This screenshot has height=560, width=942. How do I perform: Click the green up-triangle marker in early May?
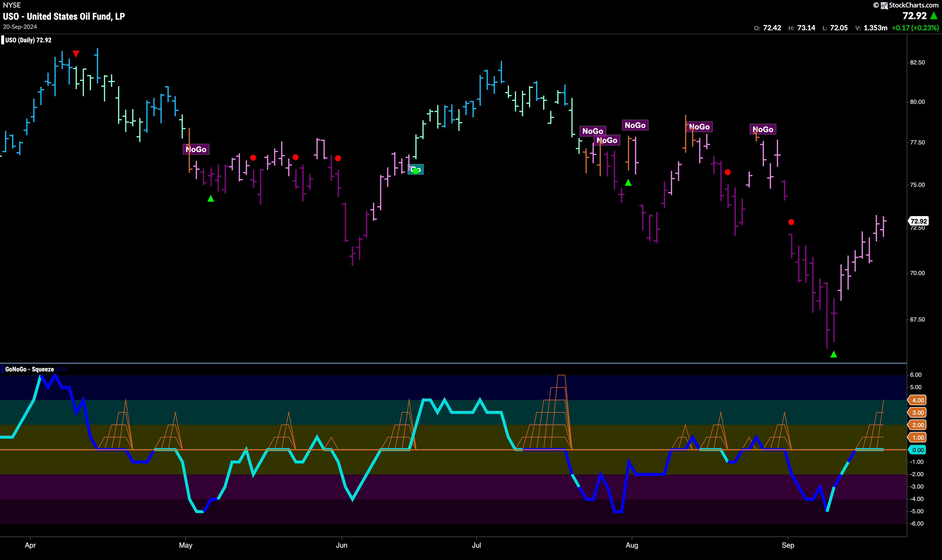(x=211, y=199)
